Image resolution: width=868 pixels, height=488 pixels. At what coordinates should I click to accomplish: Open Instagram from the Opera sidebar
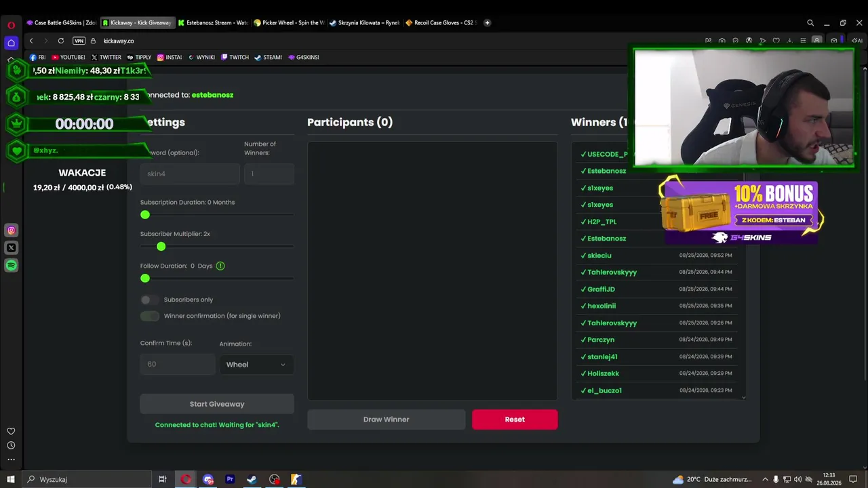11,230
